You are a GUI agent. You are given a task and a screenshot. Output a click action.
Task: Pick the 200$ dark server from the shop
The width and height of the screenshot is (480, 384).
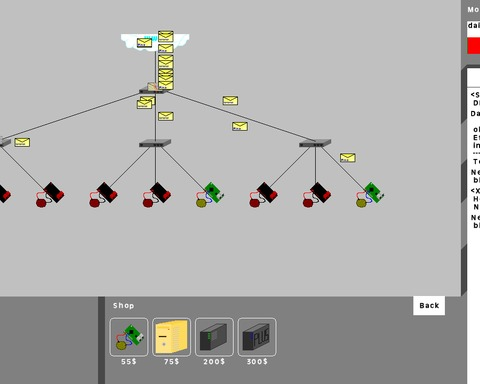pyautogui.click(x=214, y=337)
